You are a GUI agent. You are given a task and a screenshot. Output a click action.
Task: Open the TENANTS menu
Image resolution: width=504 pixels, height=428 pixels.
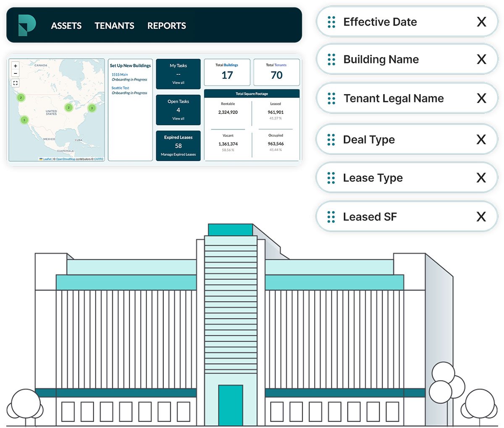click(x=114, y=26)
